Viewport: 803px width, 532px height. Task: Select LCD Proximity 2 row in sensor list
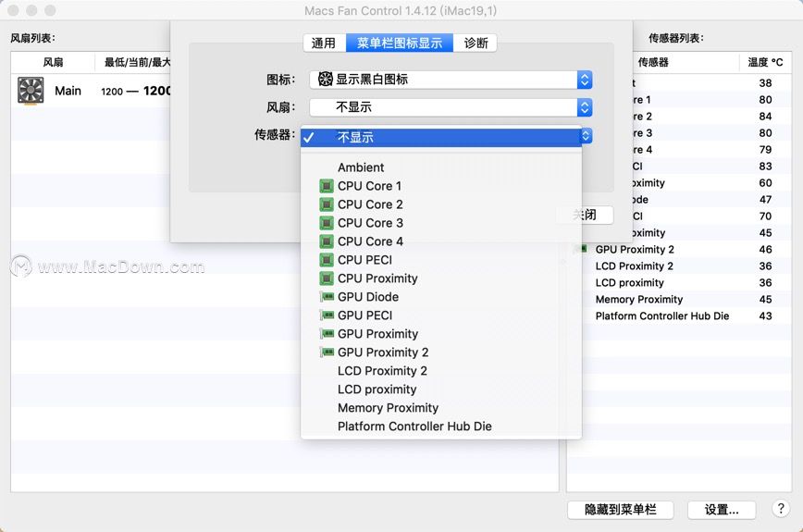pyautogui.click(x=679, y=266)
